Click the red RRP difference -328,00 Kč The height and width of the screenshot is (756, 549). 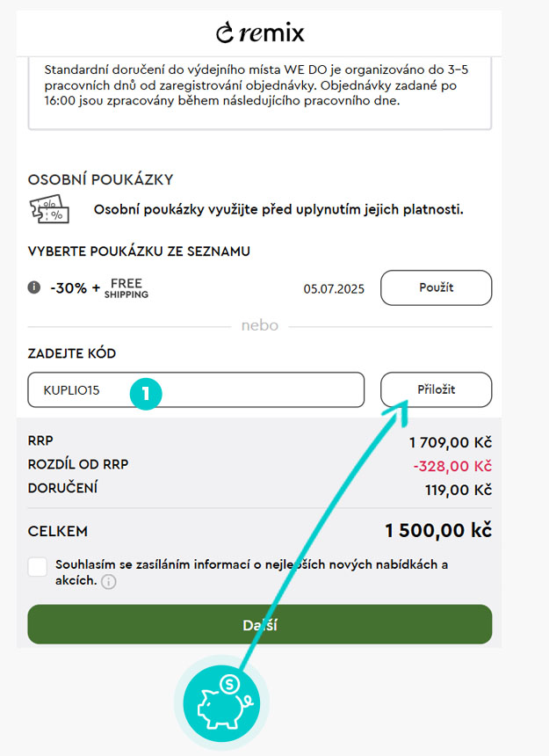[x=452, y=466]
